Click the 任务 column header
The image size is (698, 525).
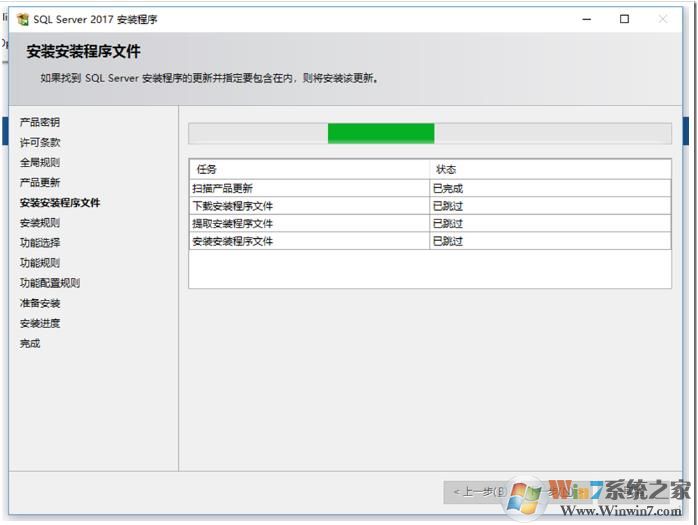coord(309,169)
